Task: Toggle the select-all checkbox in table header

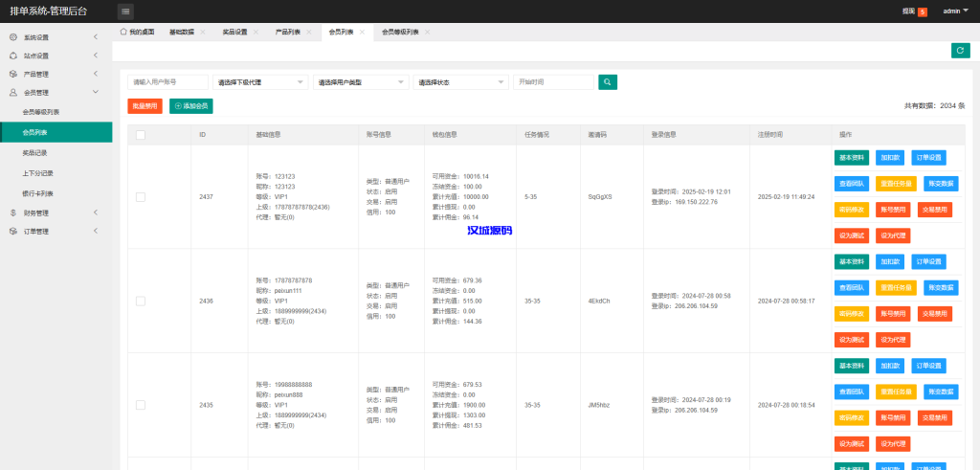Action: pos(141,135)
